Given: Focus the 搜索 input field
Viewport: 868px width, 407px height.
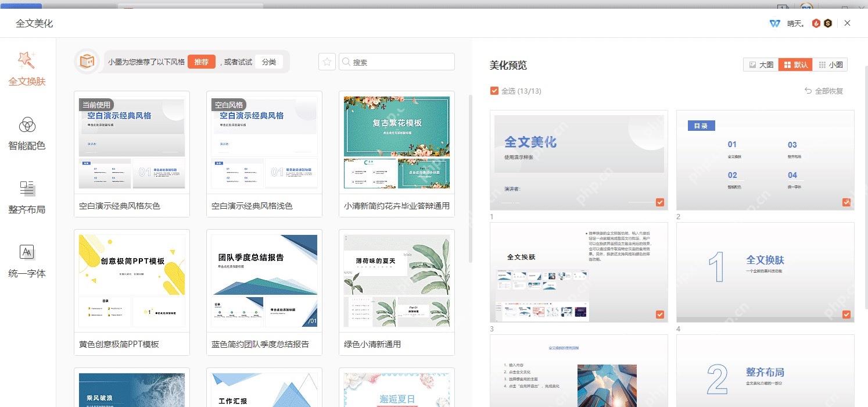Looking at the screenshot, I should (397, 62).
